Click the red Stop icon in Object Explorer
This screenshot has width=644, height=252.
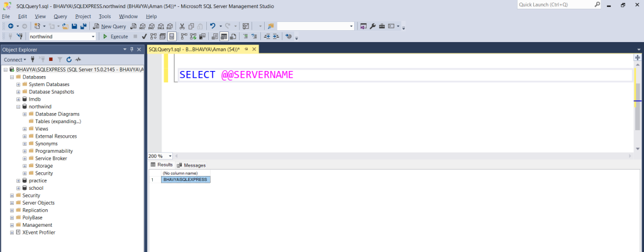pyautogui.click(x=51, y=60)
